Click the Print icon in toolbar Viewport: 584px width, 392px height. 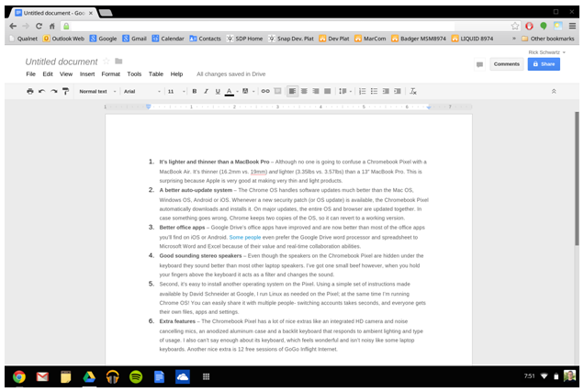(x=30, y=92)
